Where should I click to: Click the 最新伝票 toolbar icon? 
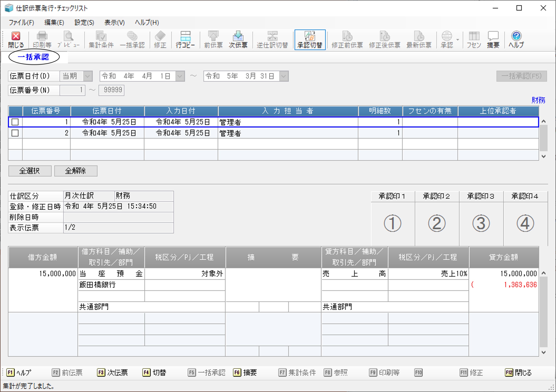click(419, 40)
